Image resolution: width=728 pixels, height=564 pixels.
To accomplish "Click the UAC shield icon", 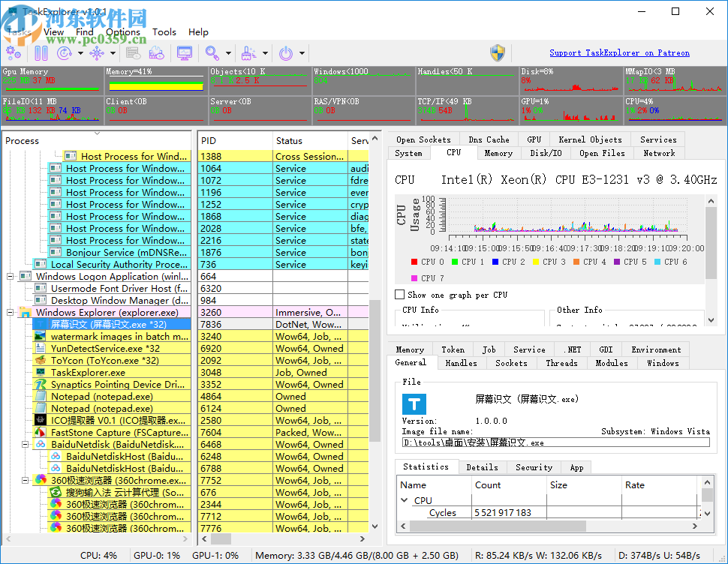I will (x=498, y=53).
